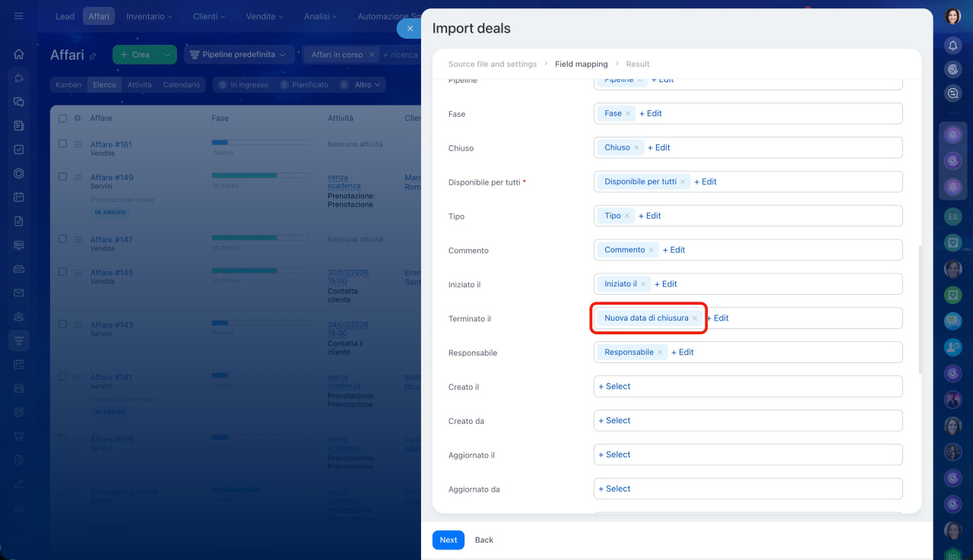Open the home icon in left sidebar
The height and width of the screenshot is (560, 973).
coord(19,54)
